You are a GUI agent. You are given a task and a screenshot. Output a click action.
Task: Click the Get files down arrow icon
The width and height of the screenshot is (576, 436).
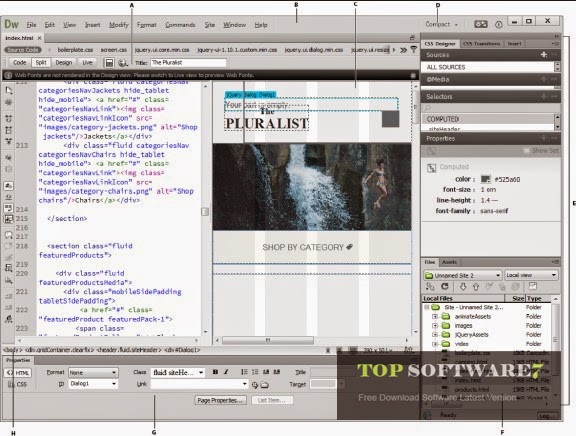click(463, 287)
